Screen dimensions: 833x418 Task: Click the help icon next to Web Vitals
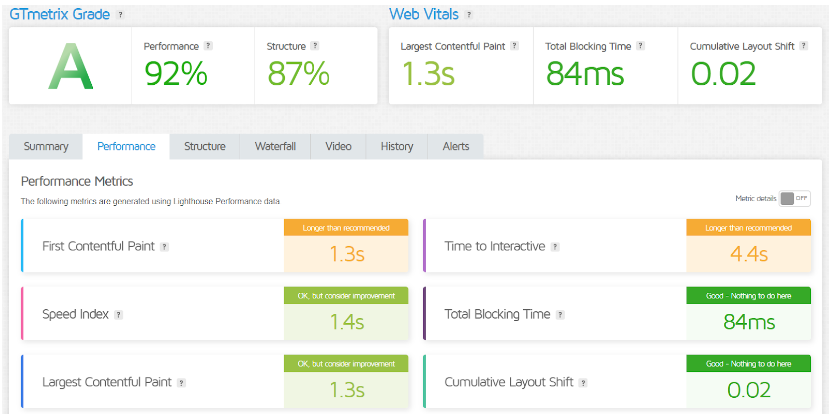pos(469,15)
